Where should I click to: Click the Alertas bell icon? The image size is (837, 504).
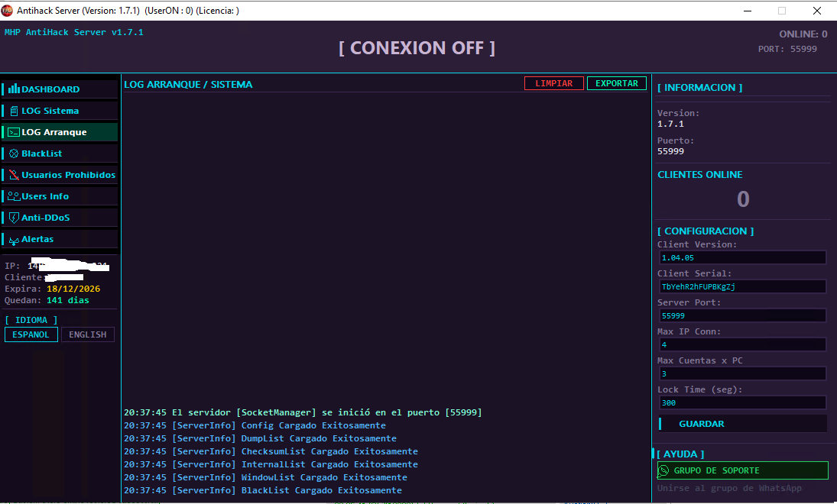[x=14, y=240]
